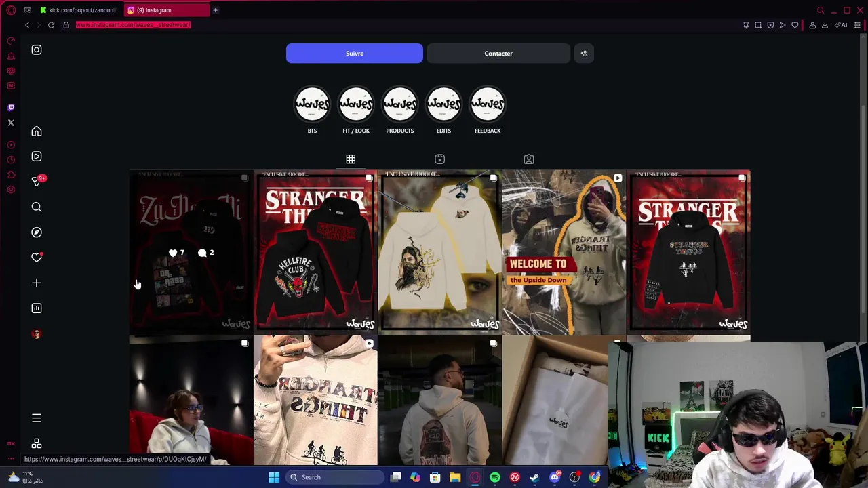The image size is (868, 488).
Task: Open white Stranger Things hoodie bicycles post
Action: pyautogui.click(x=315, y=401)
